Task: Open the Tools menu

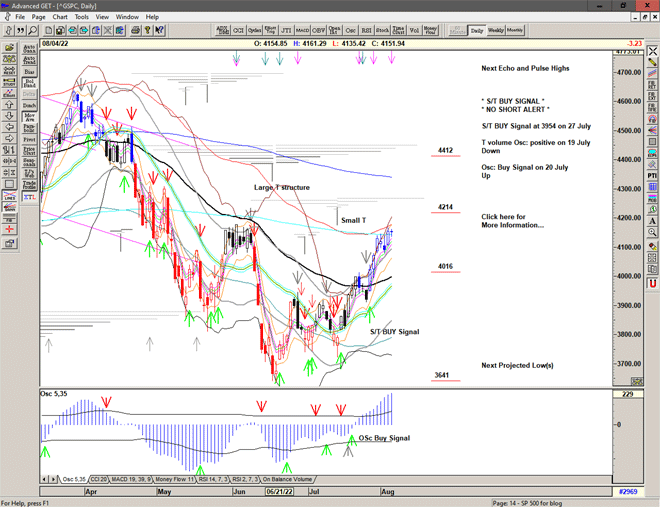Action: [x=82, y=17]
